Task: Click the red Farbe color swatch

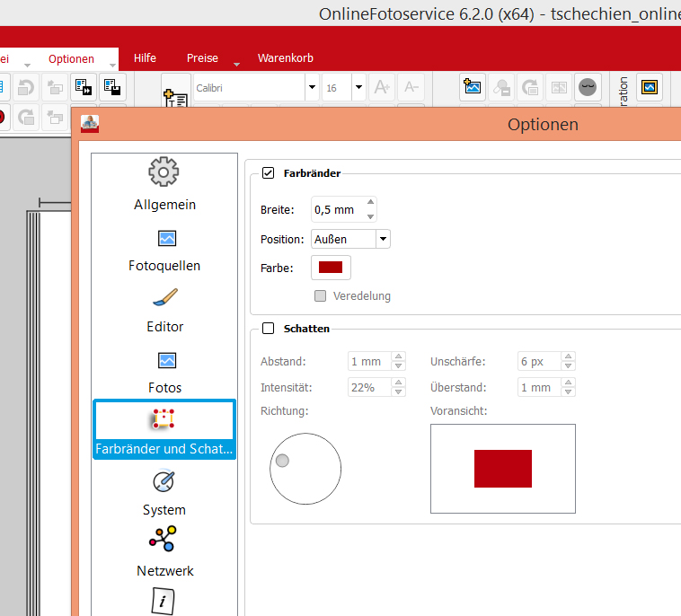Action: pos(331,268)
